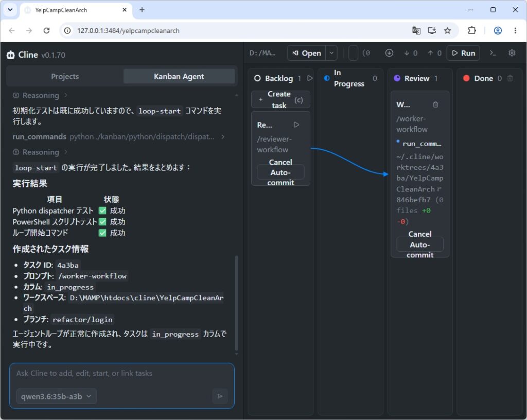Start all Backlog tasks with header play icon
527x420 pixels.
point(310,78)
